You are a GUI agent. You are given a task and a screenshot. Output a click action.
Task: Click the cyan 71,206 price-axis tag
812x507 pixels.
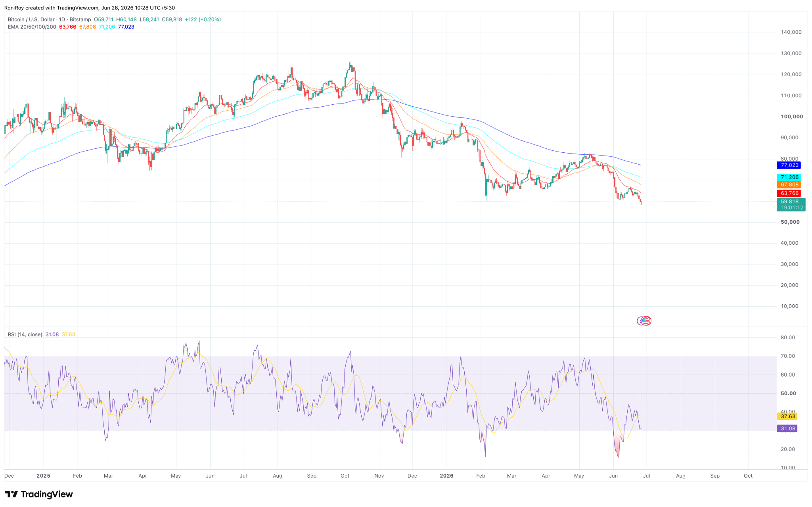pos(789,177)
